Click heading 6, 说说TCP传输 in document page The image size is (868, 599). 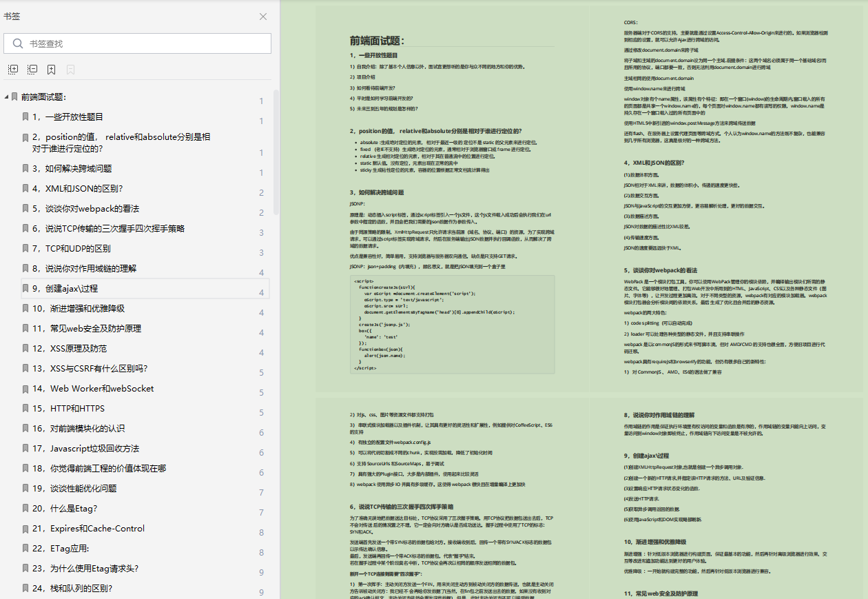(402, 506)
